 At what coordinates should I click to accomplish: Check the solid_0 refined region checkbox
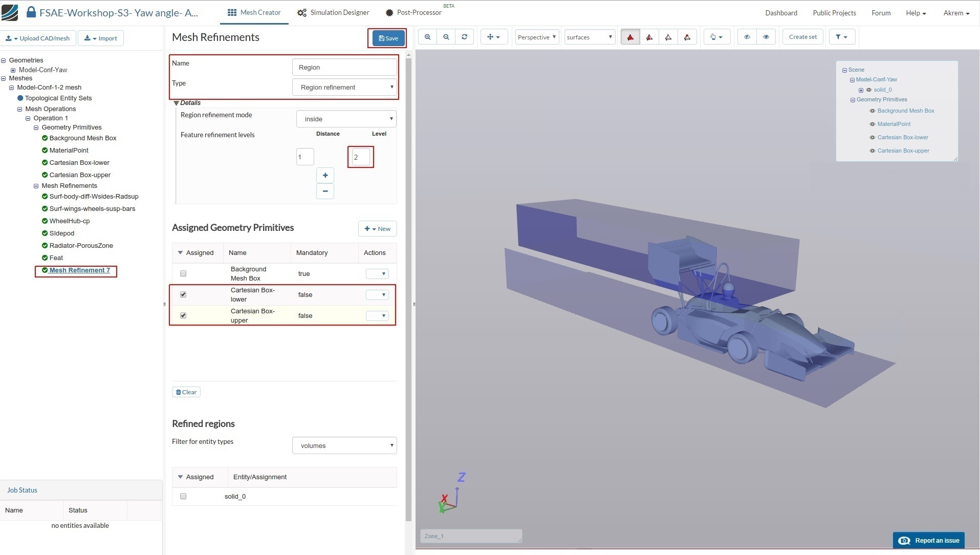[183, 496]
